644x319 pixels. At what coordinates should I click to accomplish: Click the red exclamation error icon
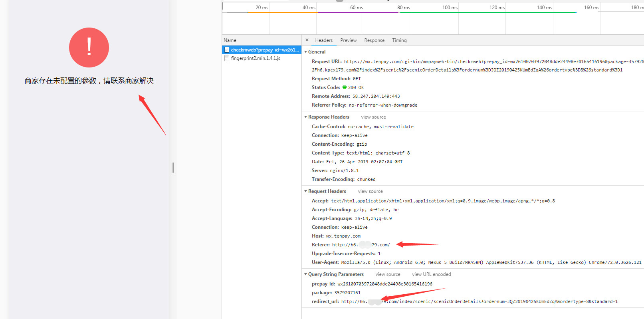click(x=89, y=48)
